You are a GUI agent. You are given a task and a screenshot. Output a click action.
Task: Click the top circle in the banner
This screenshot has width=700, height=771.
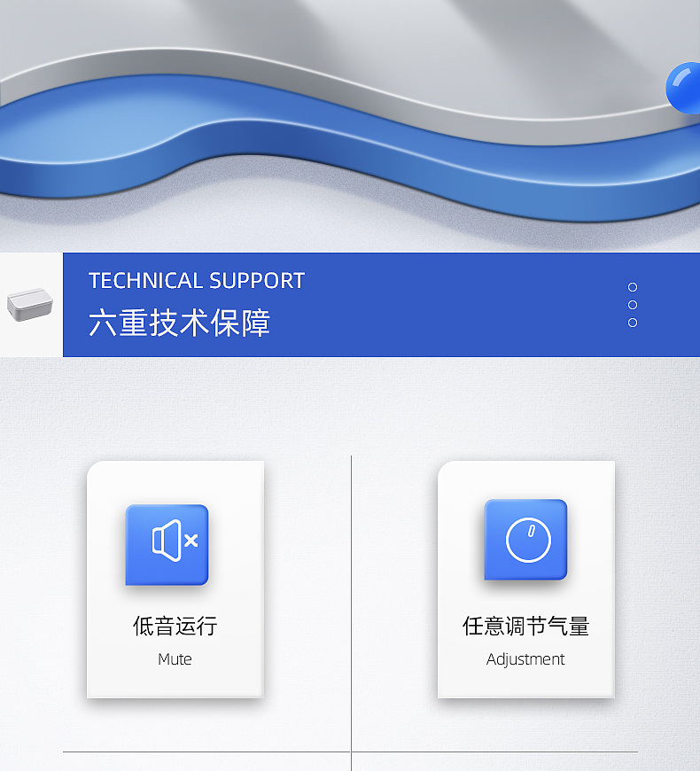click(x=633, y=286)
